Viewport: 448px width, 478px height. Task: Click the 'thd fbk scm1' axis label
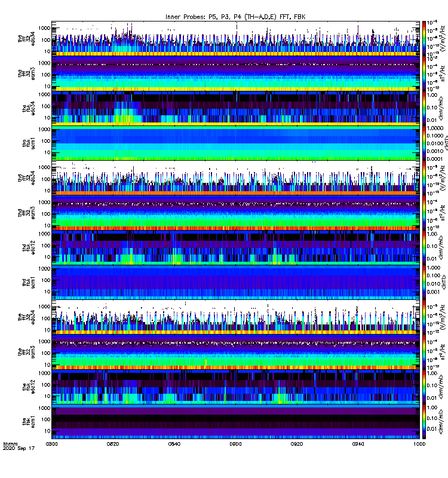click(29, 283)
